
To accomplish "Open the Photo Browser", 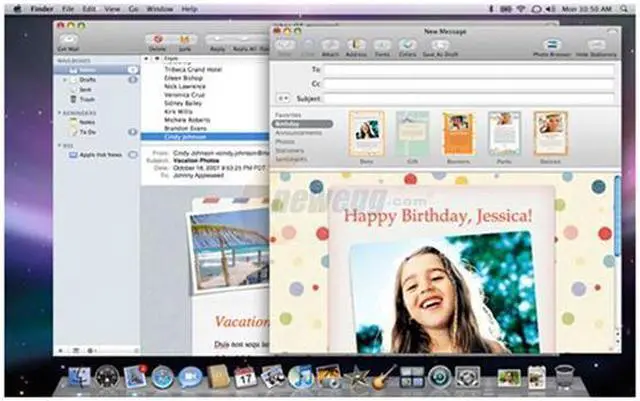I will (x=552, y=47).
